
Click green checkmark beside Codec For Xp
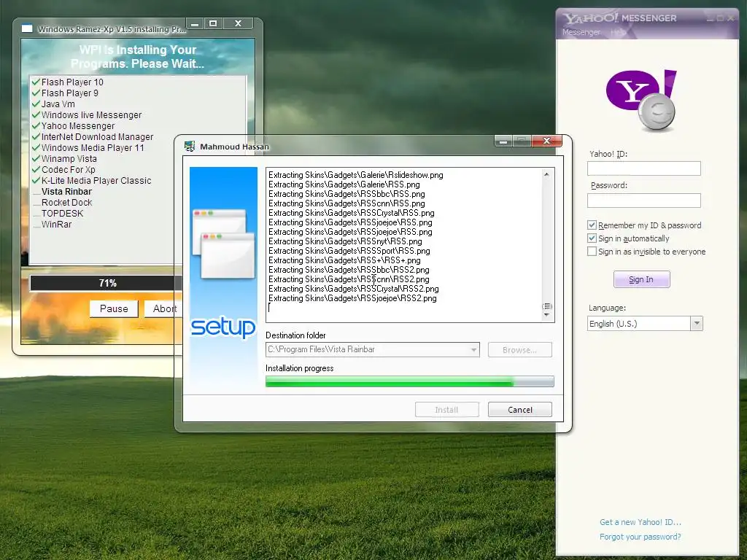[x=36, y=169]
